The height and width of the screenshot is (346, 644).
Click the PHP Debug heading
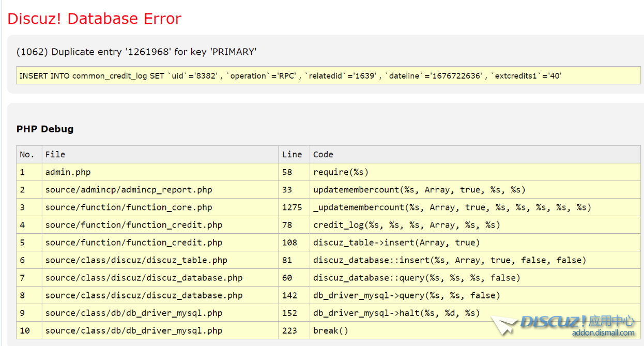[x=45, y=129]
